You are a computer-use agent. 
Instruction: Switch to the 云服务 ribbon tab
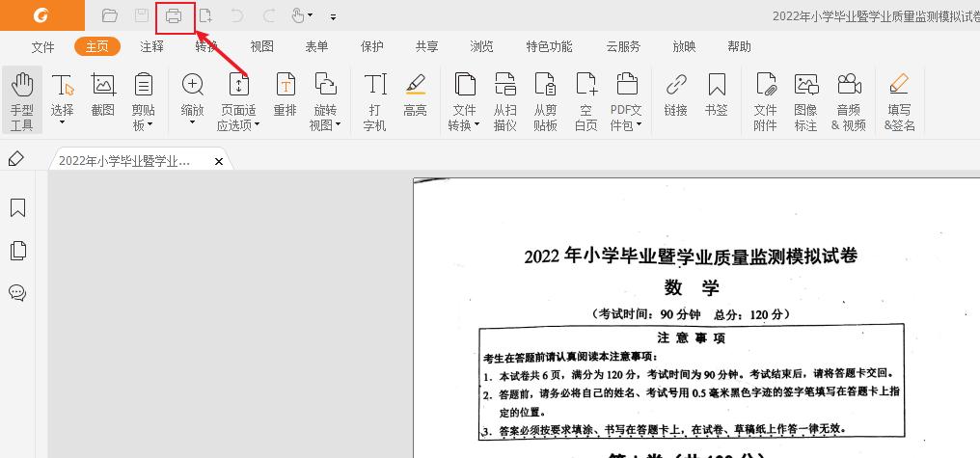(x=623, y=46)
